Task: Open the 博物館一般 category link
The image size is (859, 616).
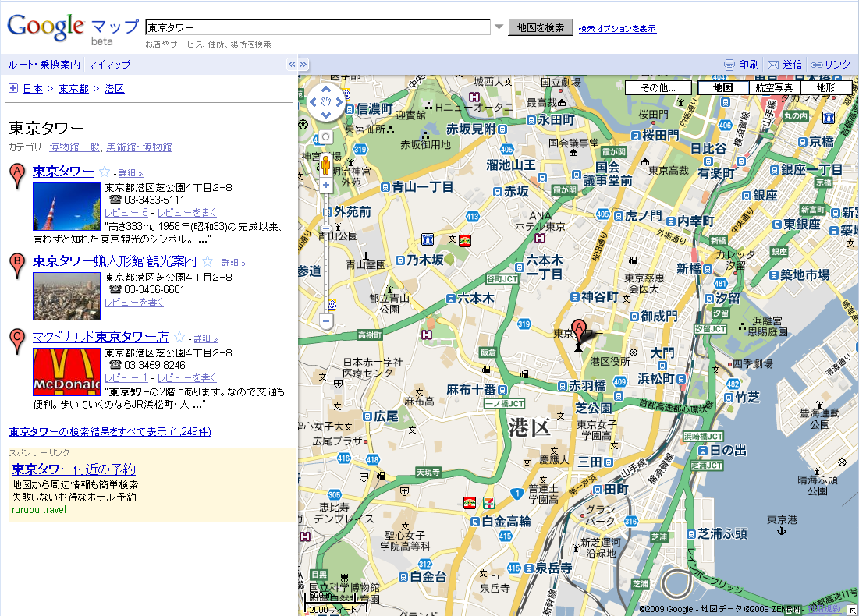Action: [x=74, y=147]
